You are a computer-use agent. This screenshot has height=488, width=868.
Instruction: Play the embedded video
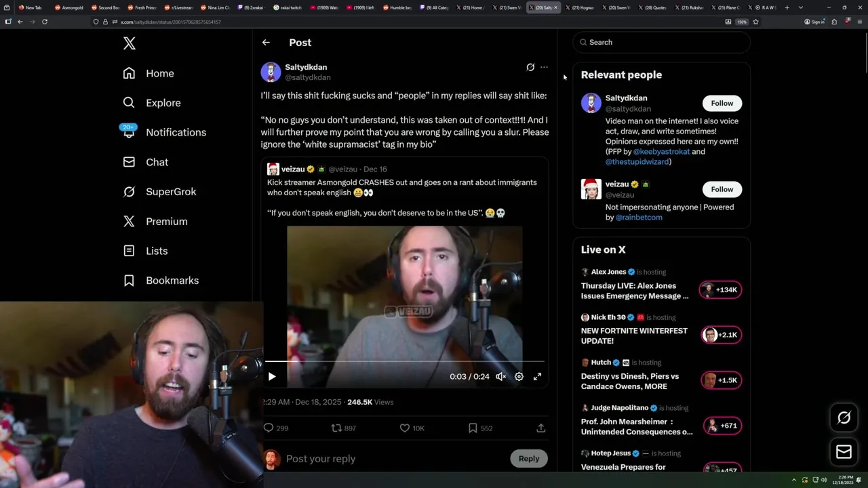(x=272, y=376)
